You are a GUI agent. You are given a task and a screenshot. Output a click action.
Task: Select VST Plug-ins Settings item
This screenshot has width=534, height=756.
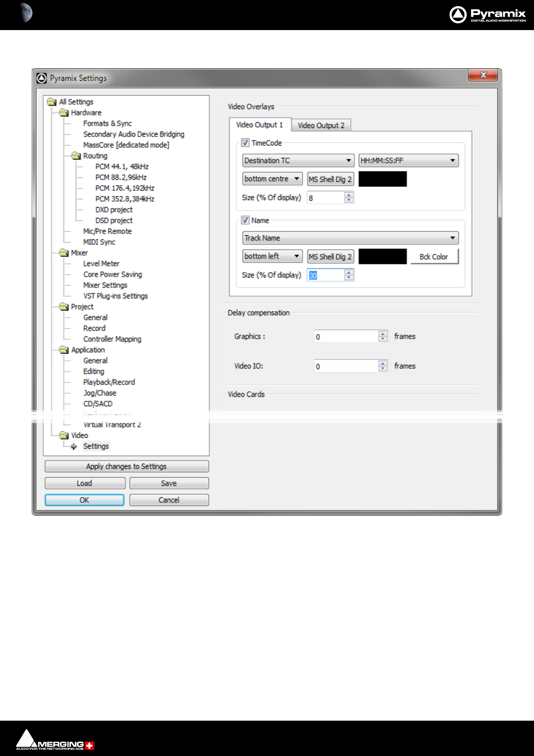115,296
